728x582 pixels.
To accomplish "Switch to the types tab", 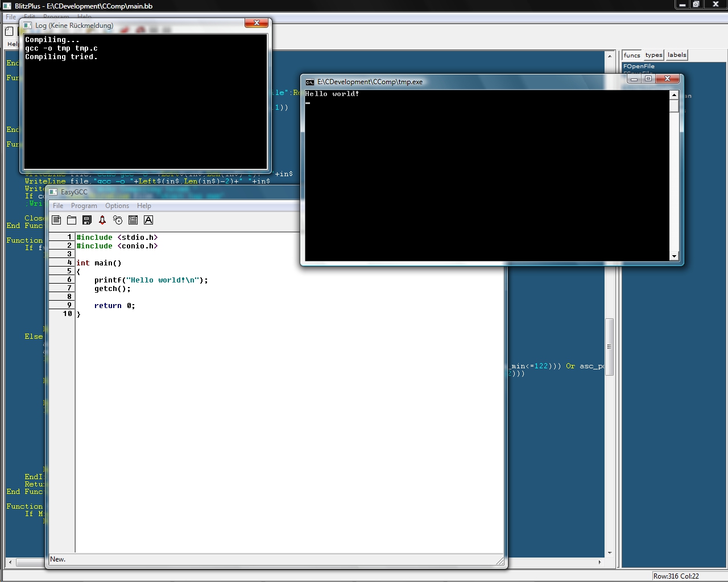I will [x=653, y=55].
